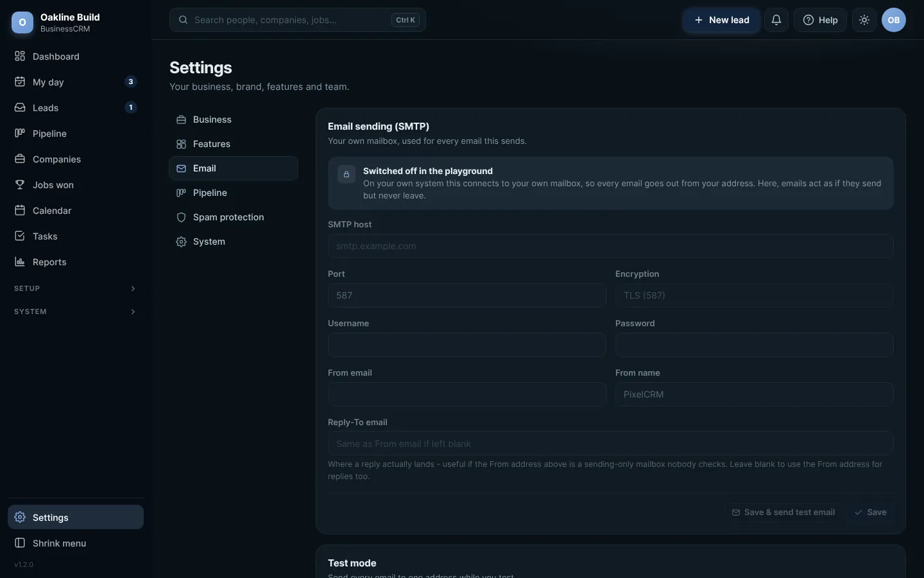Click the Password input field
924x578 pixels.
point(755,345)
